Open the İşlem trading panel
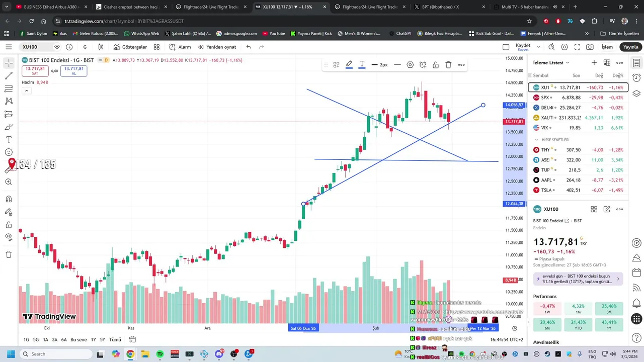 pos(607,47)
